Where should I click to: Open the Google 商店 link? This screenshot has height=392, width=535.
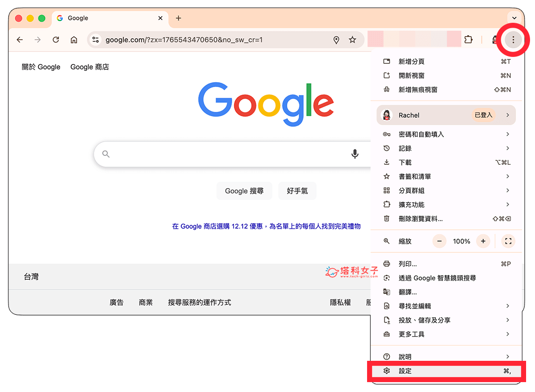tap(90, 67)
